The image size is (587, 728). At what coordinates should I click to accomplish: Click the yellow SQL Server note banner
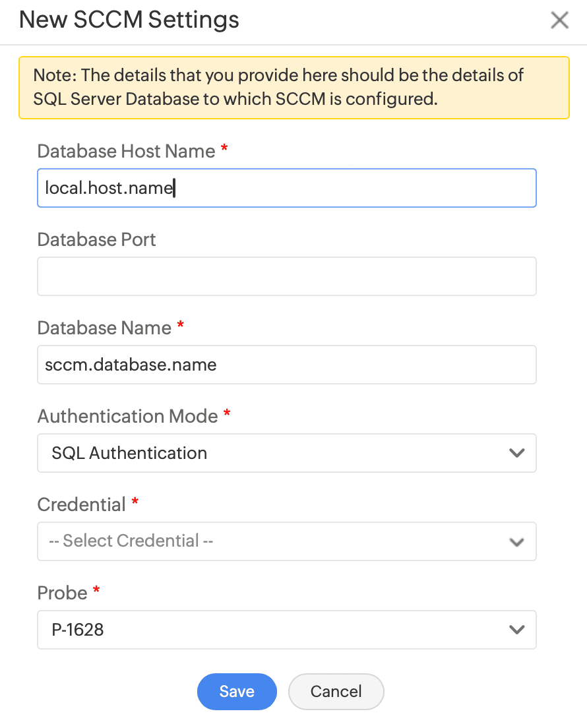click(293, 88)
